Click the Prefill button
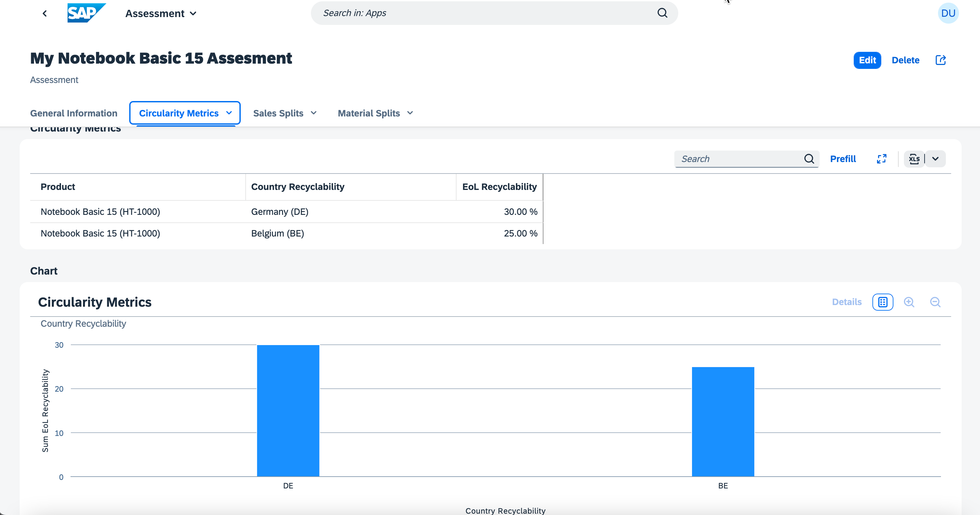The width and height of the screenshot is (980, 515). click(843, 159)
